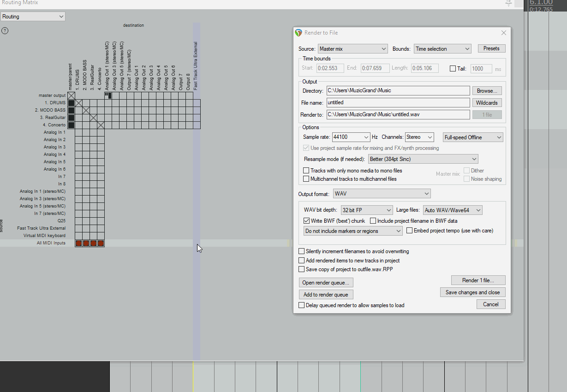
Task: Enable Embed project tempo checkbox
Action: tap(410, 231)
